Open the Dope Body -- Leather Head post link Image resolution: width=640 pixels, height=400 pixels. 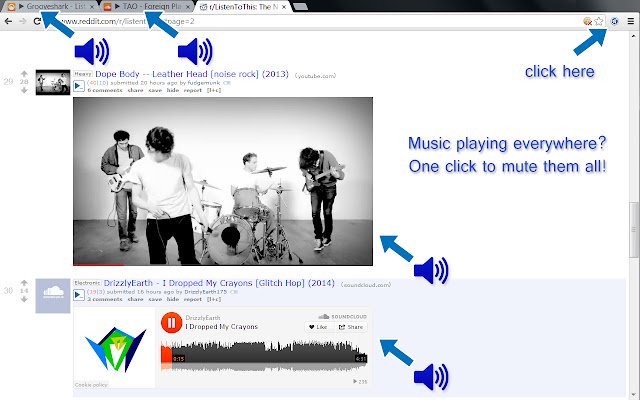pyautogui.click(x=192, y=74)
